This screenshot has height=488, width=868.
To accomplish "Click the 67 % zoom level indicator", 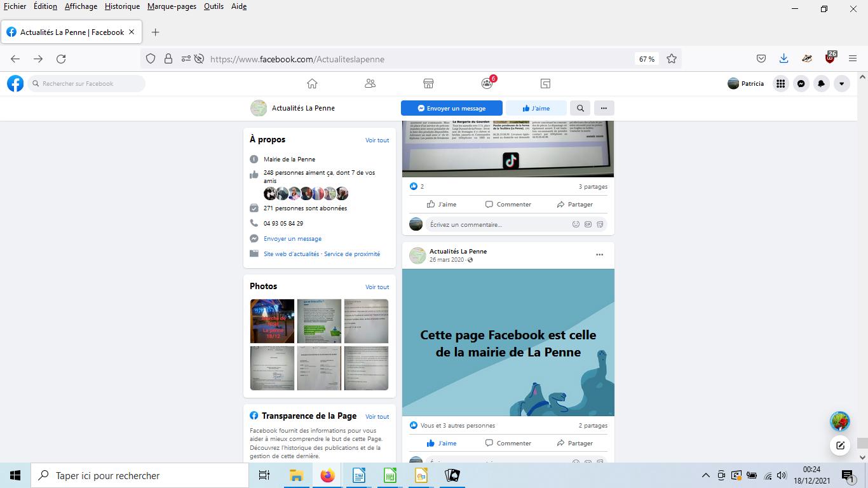I will click(x=647, y=59).
